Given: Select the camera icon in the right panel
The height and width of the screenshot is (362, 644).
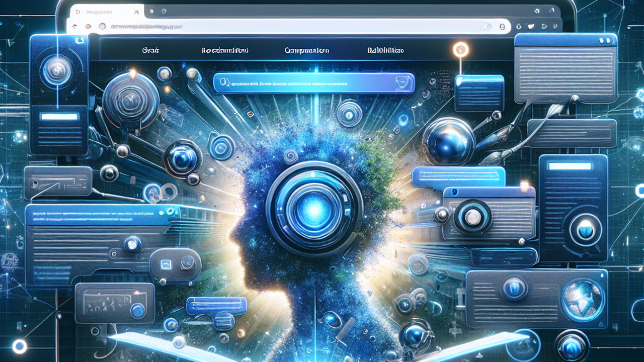Looking at the screenshot, I should tap(473, 216).
